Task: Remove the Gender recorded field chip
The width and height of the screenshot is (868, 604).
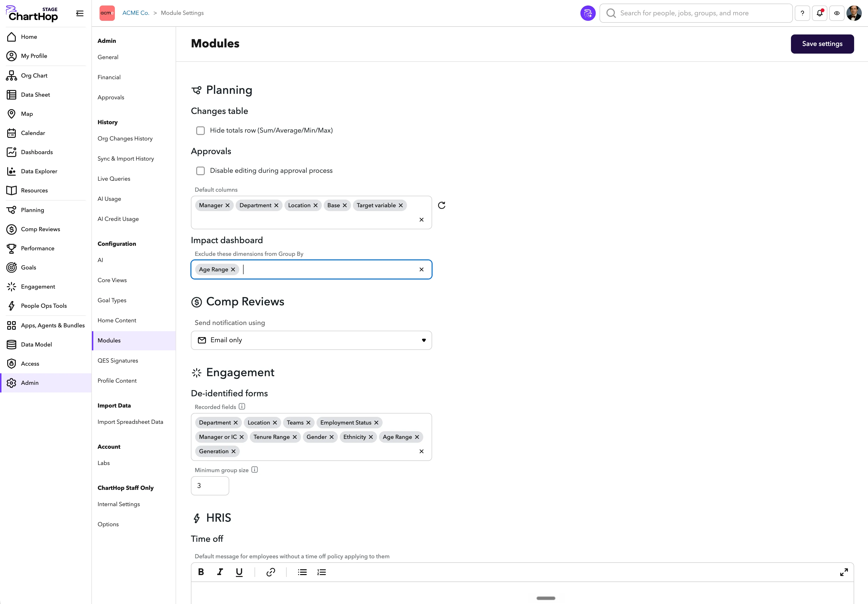Action: point(332,437)
